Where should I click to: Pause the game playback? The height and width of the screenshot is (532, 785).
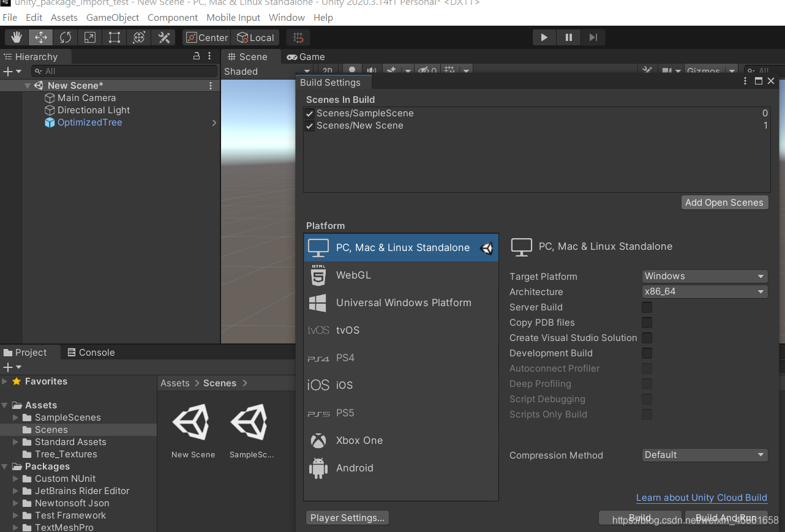click(568, 37)
